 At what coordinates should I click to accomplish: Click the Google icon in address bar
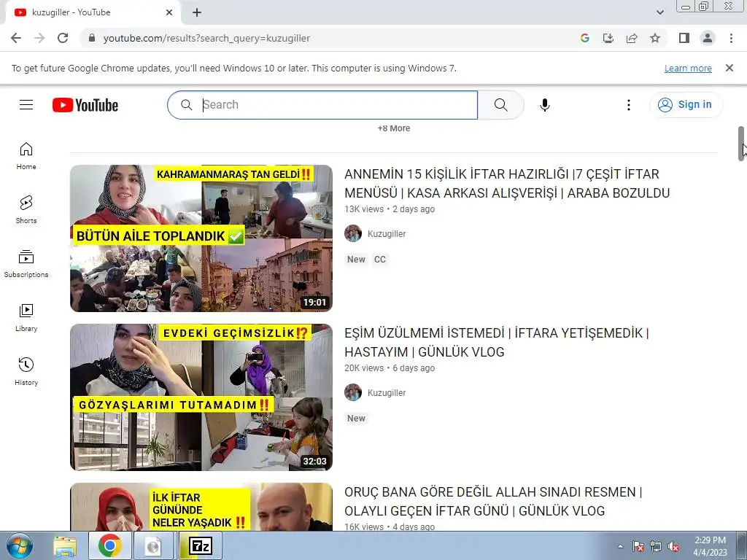pyautogui.click(x=585, y=38)
